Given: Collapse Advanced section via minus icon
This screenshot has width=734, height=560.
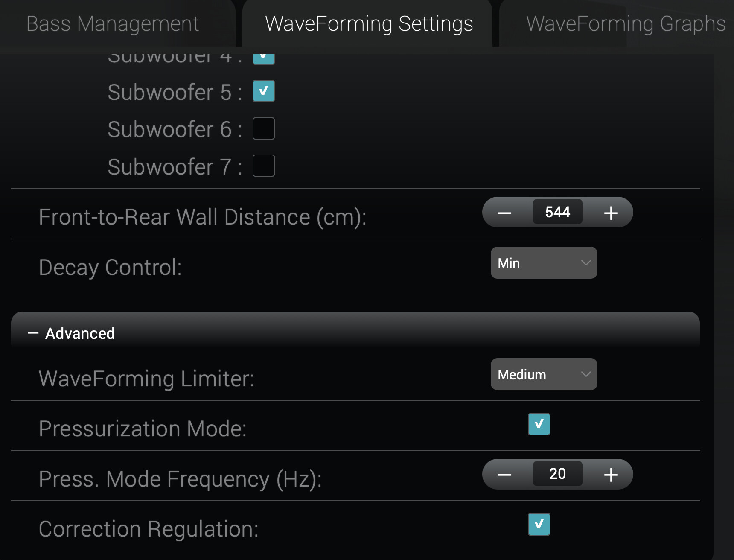Looking at the screenshot, I should click(x=33, y=333).
